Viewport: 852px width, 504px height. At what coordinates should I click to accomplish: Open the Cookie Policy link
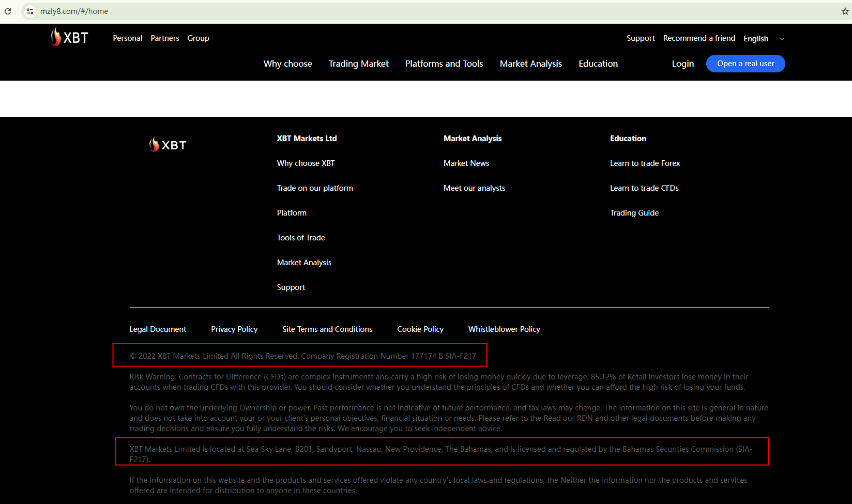420,329
